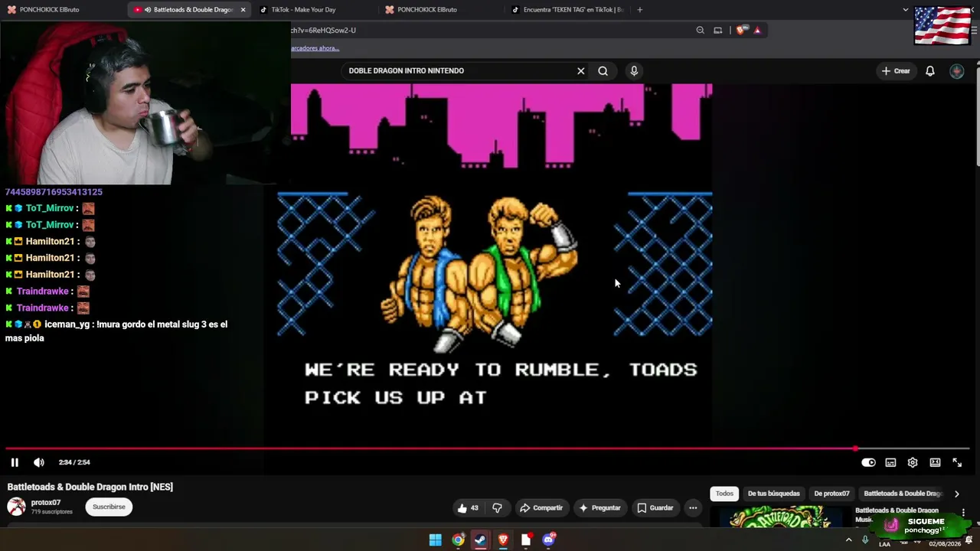The width and height of the screenshot is (980, 551).
Task: Dislike the video with the thumbs-down button
Action: click(497, 507)
